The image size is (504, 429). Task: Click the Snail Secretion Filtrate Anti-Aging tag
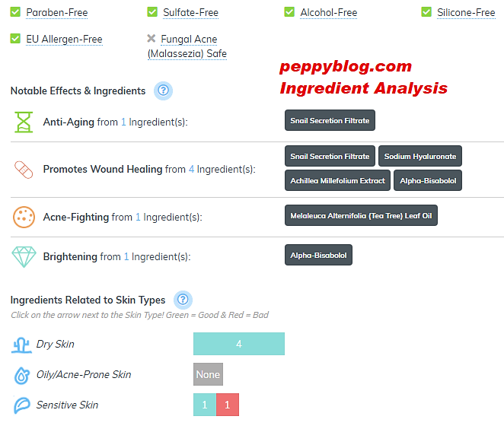click(330, 121)
